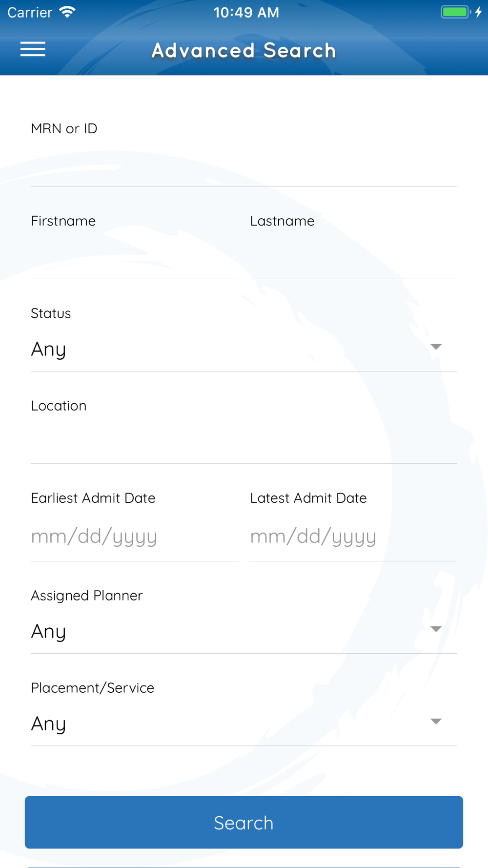Tap the charging bolt icon
The width and height of the screenshot is (488, 868).
479,12
